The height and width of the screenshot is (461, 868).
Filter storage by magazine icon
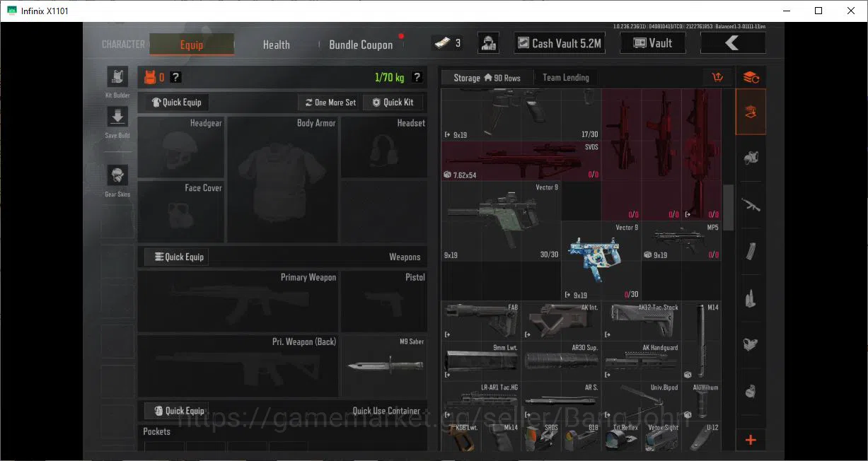751,251
